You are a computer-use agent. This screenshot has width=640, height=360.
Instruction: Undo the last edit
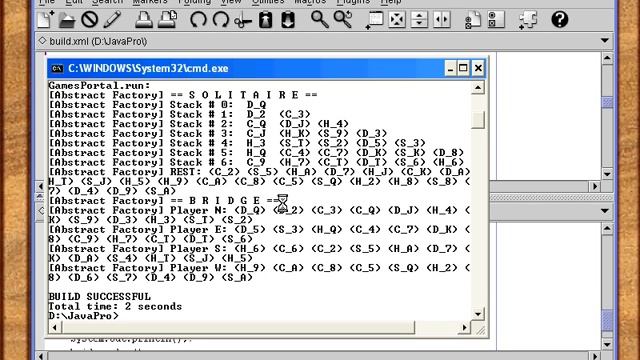[198, 20]
